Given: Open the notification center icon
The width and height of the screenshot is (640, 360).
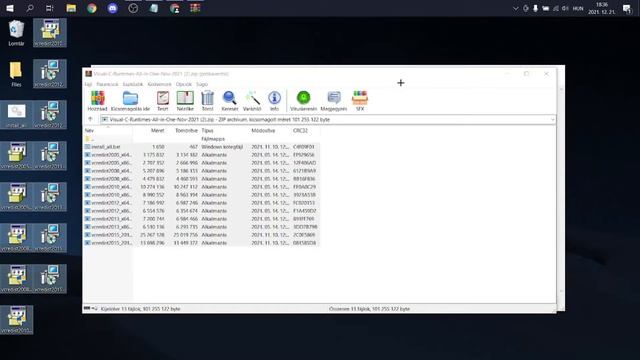Looking at the screenshot, I should (627, 9).
